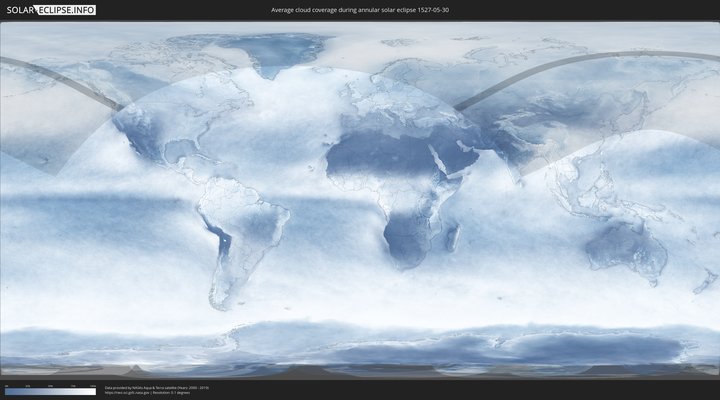720x400 pixels.
Task: Click the dark blue end of the cloud scale
Action: tap(8, 391)
